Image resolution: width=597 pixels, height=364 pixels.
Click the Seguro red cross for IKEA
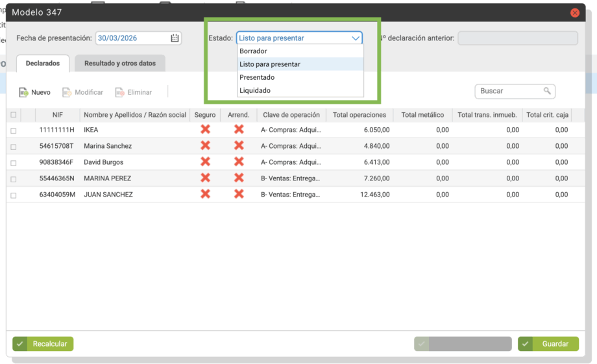click(x=206, y=130)
